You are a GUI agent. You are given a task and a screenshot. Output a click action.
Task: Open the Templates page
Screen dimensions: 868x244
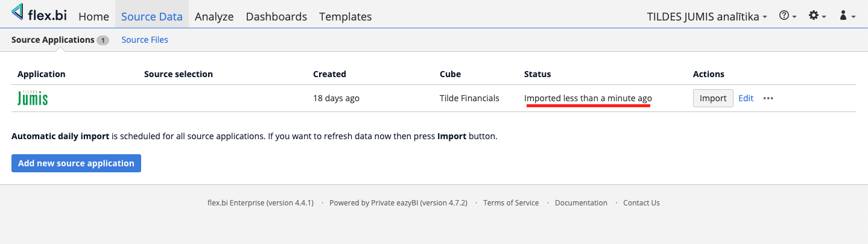click(345, 16)
